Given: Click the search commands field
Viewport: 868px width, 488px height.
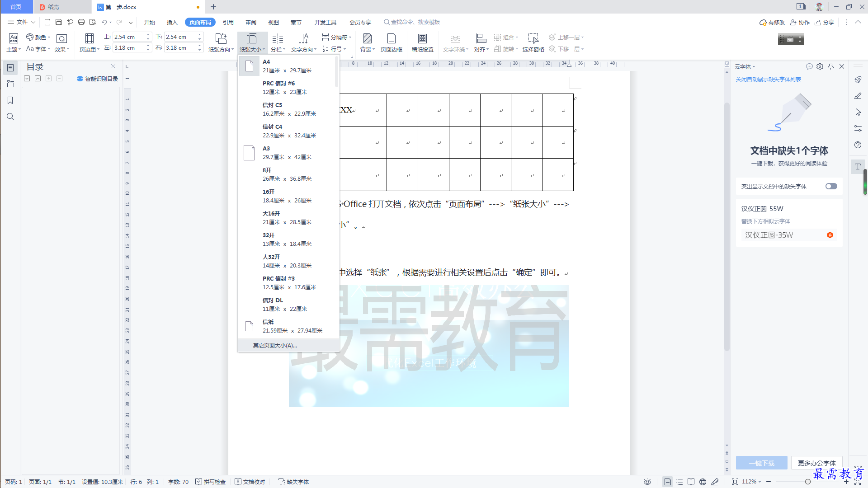Looking at the screenshot, I should coord(412,22).
